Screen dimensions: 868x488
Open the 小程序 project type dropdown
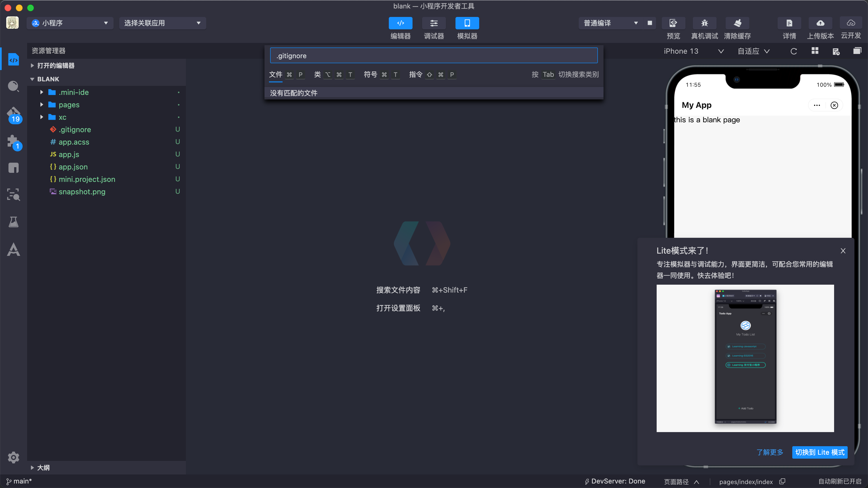click(x=70, y=23)
